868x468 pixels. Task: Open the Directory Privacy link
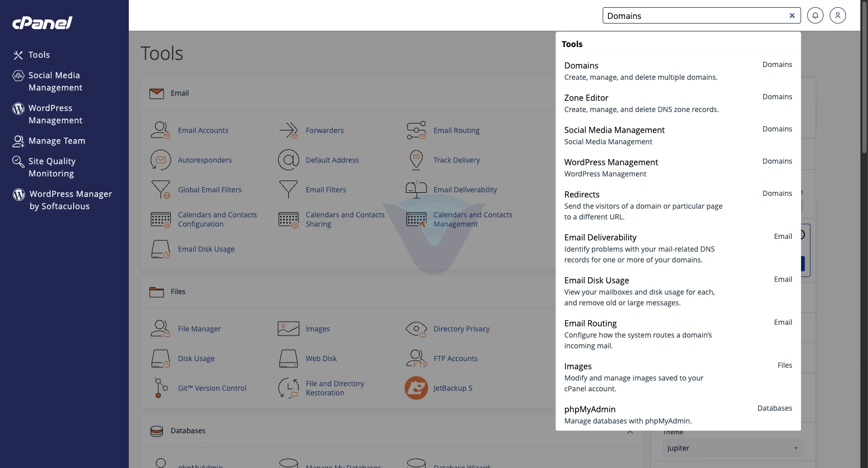coord(461,329)
